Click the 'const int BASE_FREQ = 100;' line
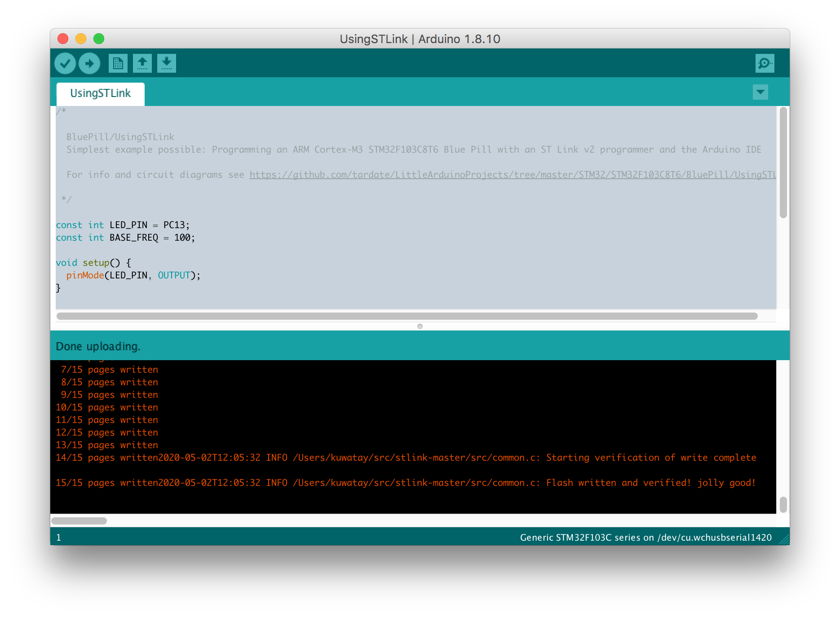840x617 pixels. pyautogui.click(x=125, y=238)
